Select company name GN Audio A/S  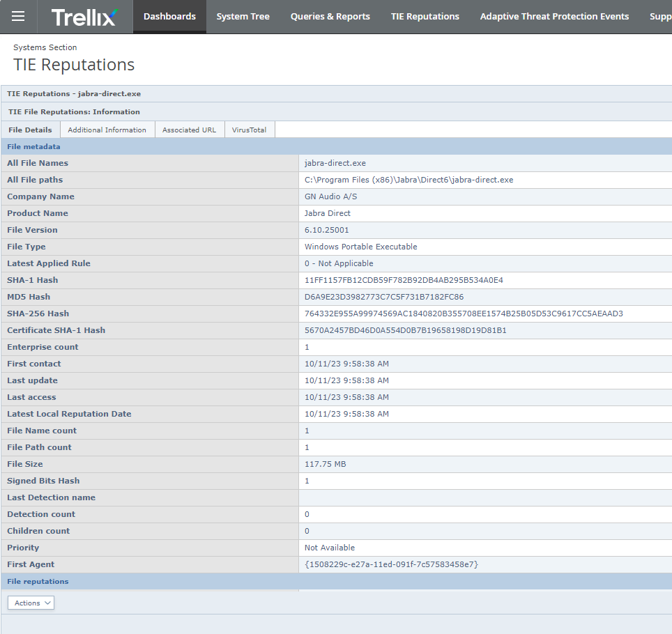point(331,196)
